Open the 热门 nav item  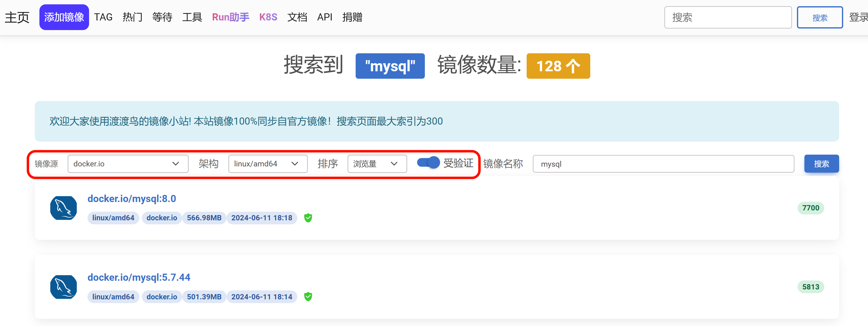pyautogui.click(x=133, y=17)
